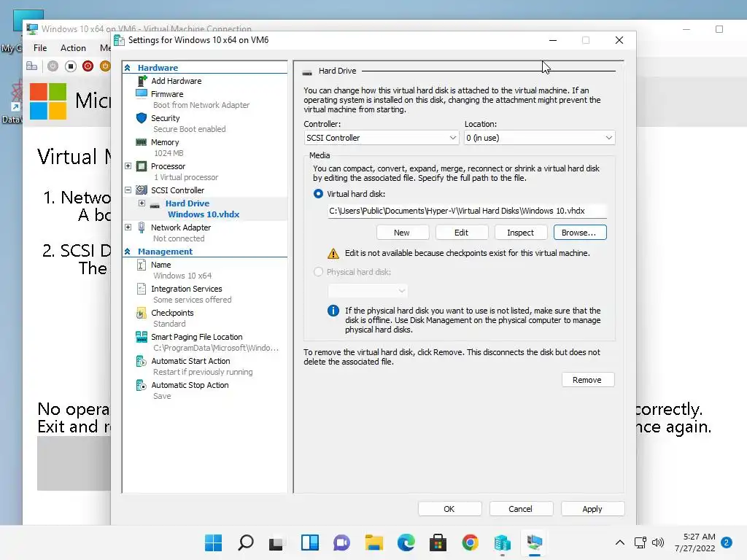Screen dimensions: 747x560
Task: Open Windows Start menu on taskbar
Action: [214, 542]
